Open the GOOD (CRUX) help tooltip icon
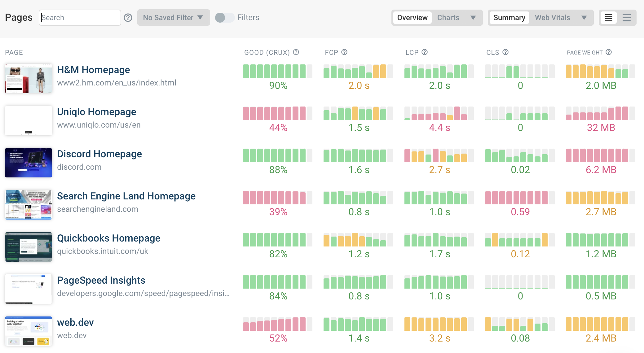The image size is (644, 353). point(296,52)
